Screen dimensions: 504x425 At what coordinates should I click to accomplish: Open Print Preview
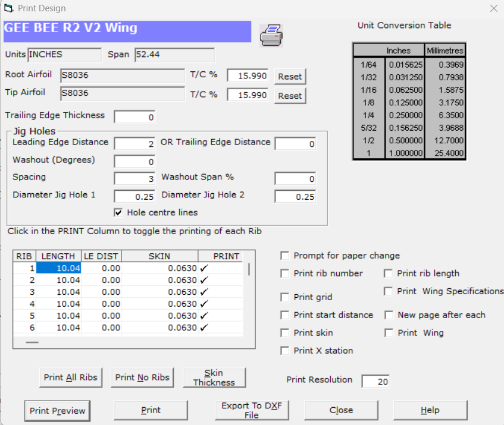pos(57,411)
